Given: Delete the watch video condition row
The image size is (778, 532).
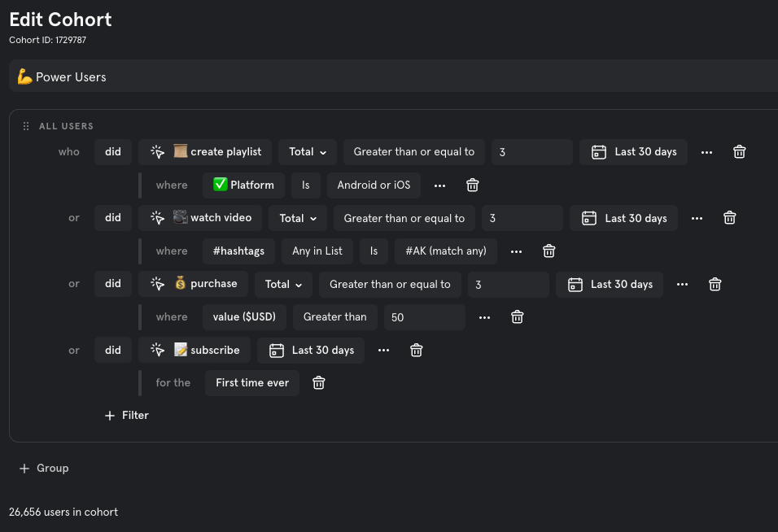Looking at the screenshot, I should [x=729, y=218].
